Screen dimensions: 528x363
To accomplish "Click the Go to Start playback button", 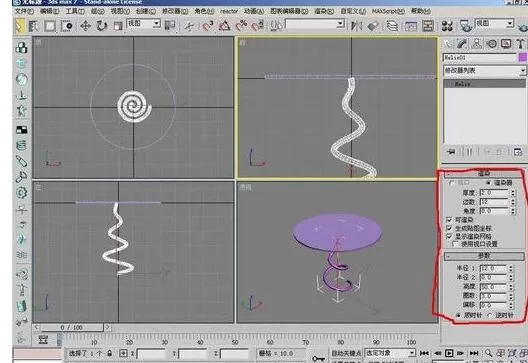I will pyautogui.click(x=424, y=353).
